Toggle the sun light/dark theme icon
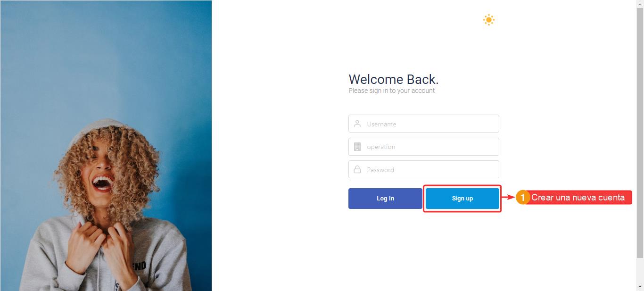The image size is (644, 291). (489, 20)
